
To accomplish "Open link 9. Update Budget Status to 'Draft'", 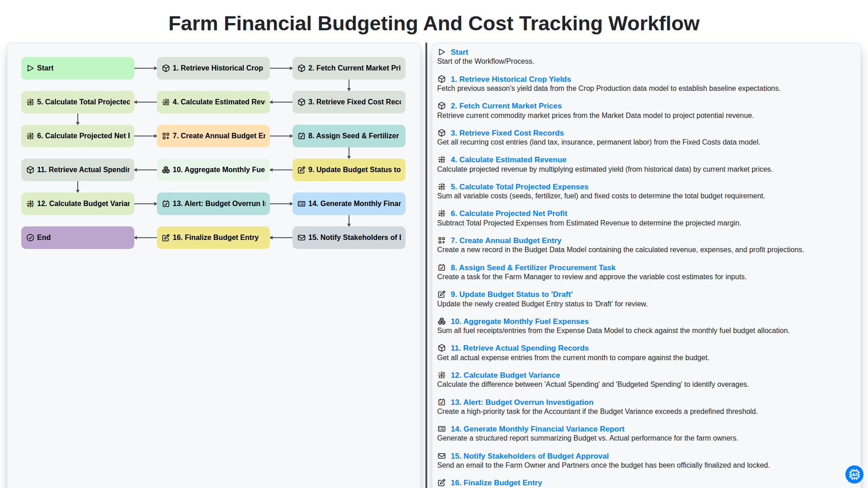I will click(x=511, y=294).
